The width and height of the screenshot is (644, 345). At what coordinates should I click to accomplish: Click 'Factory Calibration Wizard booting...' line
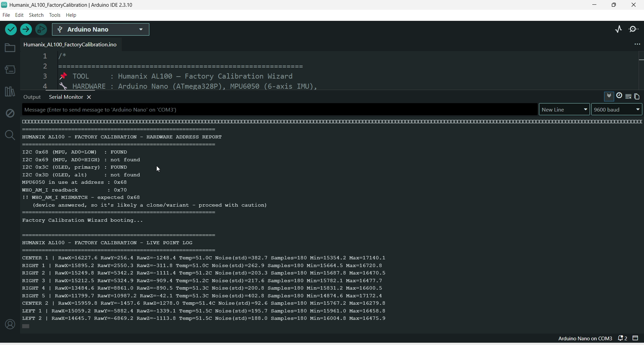(x=83, y=220)
